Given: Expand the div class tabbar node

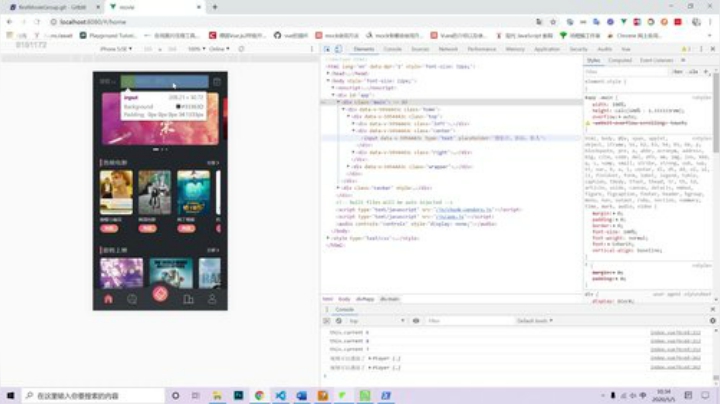Looking at the screenshot, I should coord(338,188).
